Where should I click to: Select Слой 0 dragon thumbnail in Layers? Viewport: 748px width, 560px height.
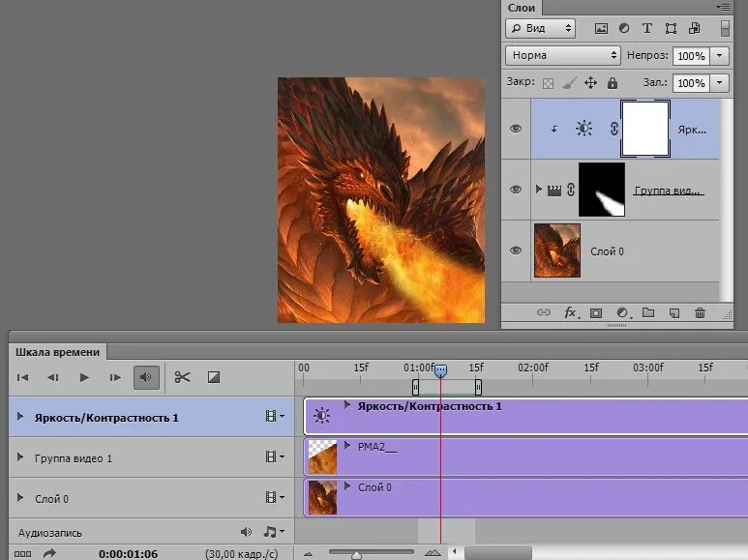(x=557, y=251)
